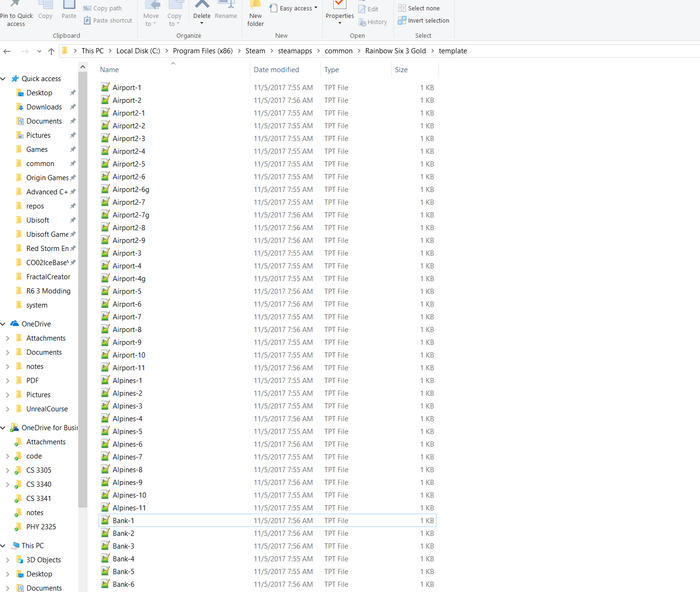
Task: Click Program Files (x86) in the address bar
Action: tap(203, 51)
